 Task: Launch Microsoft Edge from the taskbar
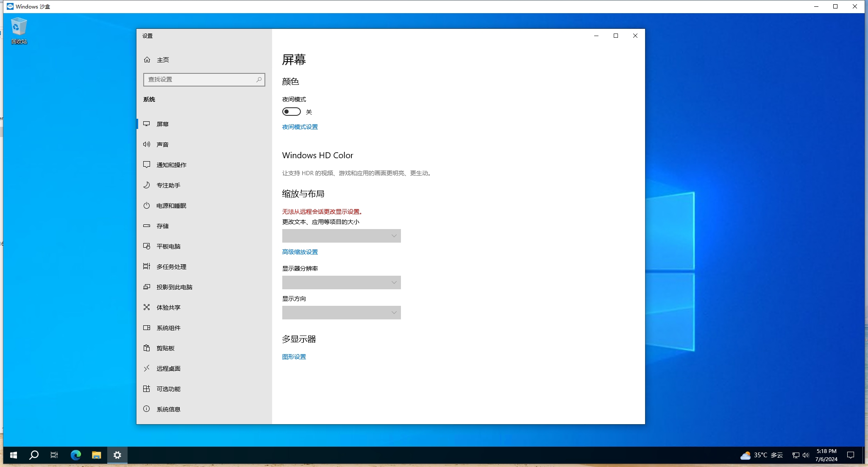point(76,455)
